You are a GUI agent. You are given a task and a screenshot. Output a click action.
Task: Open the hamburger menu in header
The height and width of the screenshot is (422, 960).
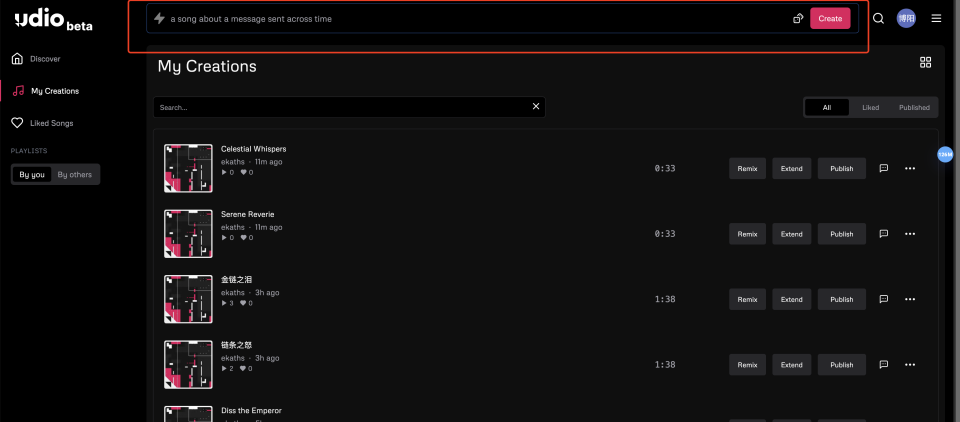tap(936, 18)
